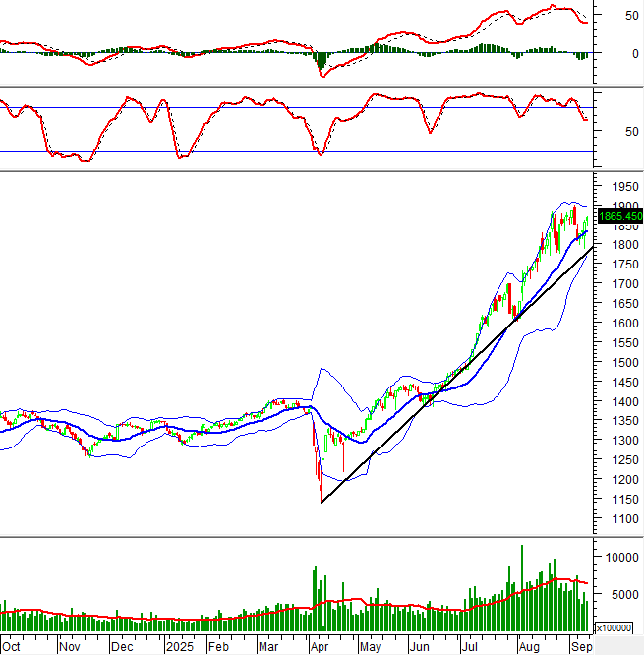Click the 1950 price level on the axis

621,186
